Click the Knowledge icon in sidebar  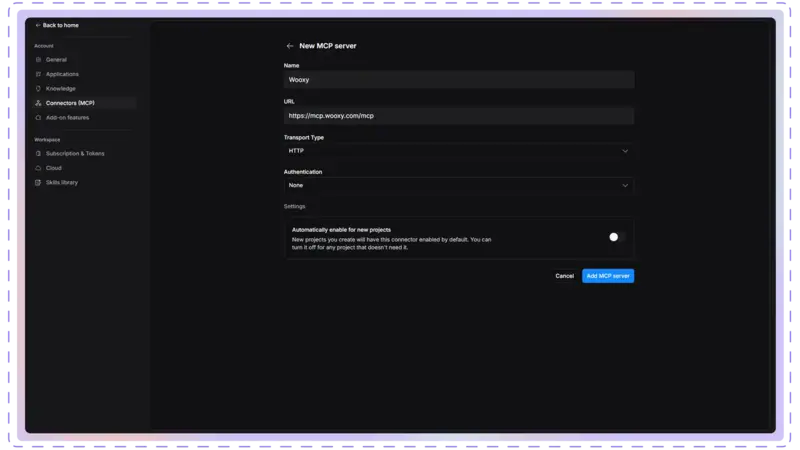[x=38, y=88]
